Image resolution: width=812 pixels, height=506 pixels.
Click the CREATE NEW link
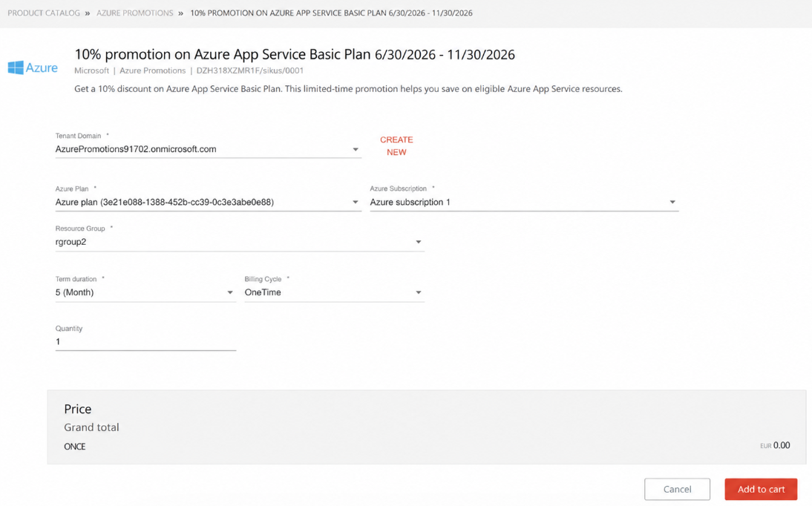tap(396, 146)
